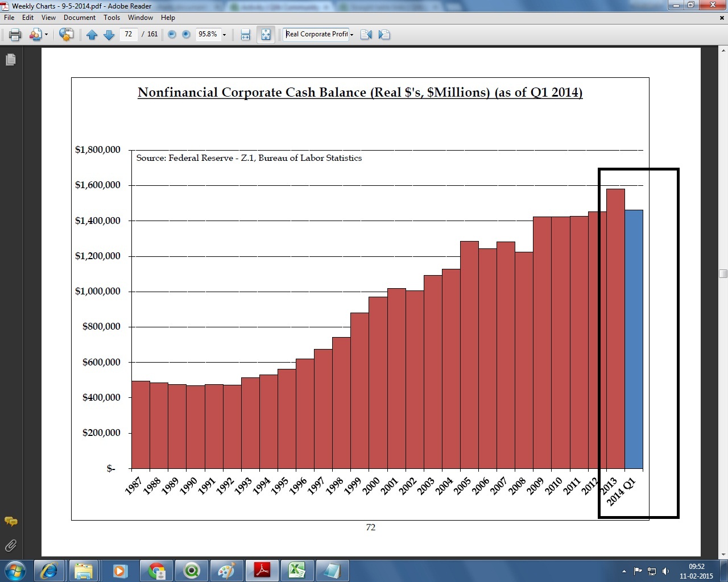Click the Find Previous icon
Viewport: 728px width, 582px height.
coord(366,35)
